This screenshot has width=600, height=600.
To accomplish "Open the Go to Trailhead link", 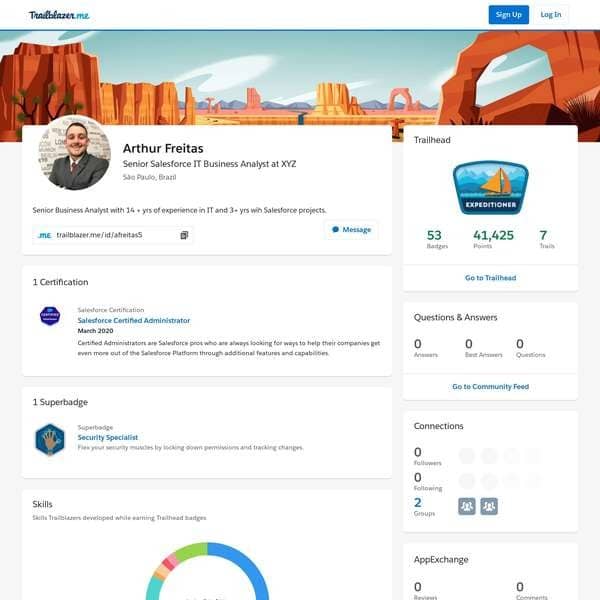I will pos(490,278).
